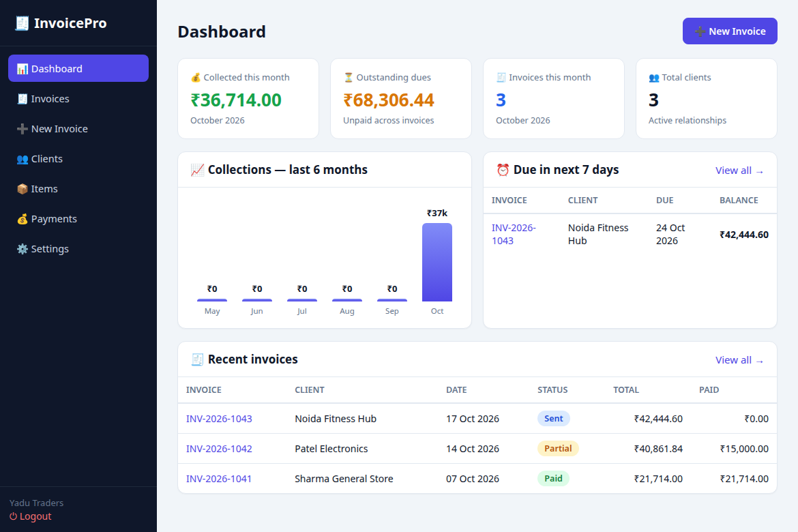Viewport: 798px width, 532px height.
Task: Click the ₹36,714.00 collected amount
Action: click(236, 100)
